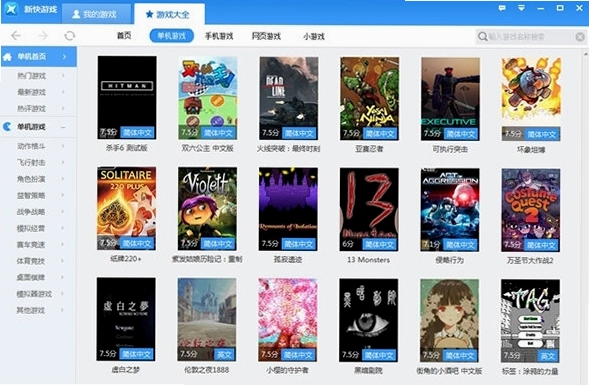Open the Executive Assault game cover
This screenshot has height=385, width=589.
click(450, 99)
